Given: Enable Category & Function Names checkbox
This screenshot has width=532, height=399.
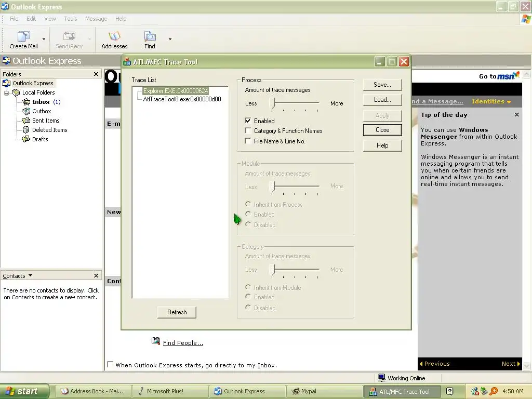Looking at the screenshot, I should coord(248,130).
